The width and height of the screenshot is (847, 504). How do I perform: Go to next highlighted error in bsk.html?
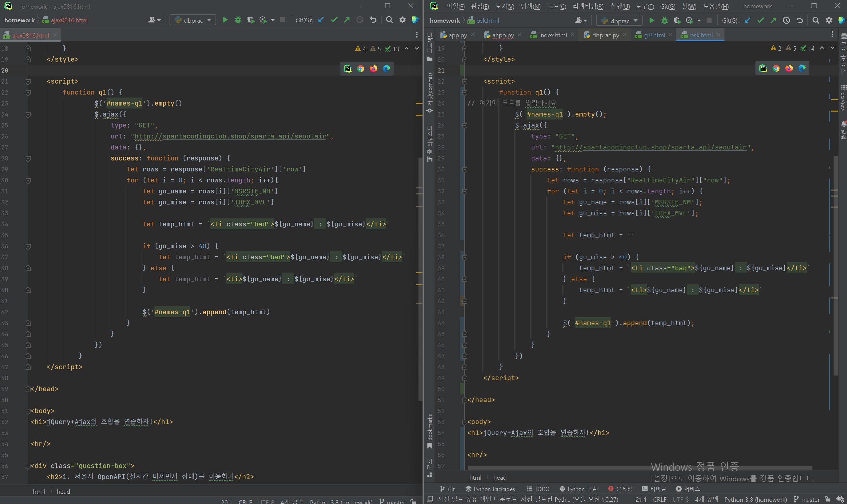(832, 48)
